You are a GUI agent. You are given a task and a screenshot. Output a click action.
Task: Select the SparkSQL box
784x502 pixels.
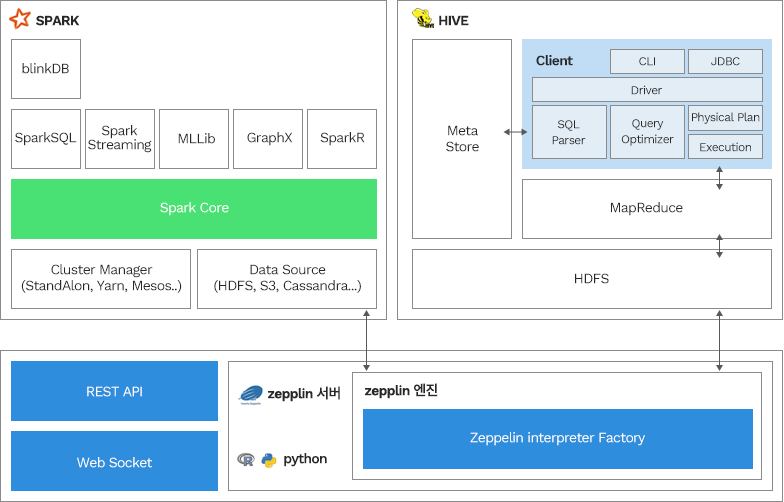tap(46, 139)
